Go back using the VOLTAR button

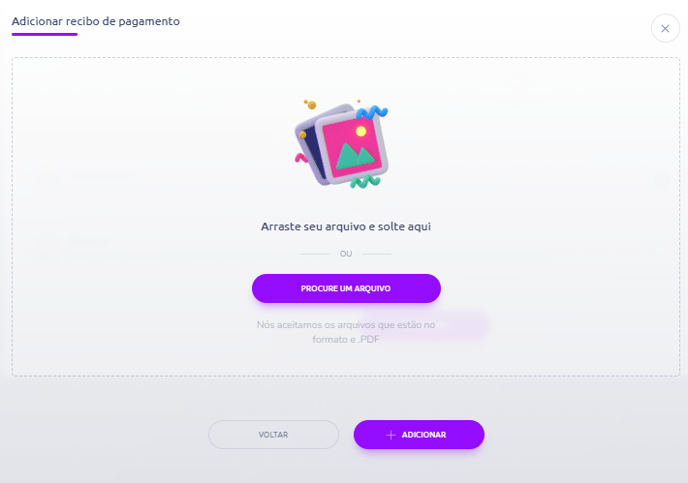point(273,435)
